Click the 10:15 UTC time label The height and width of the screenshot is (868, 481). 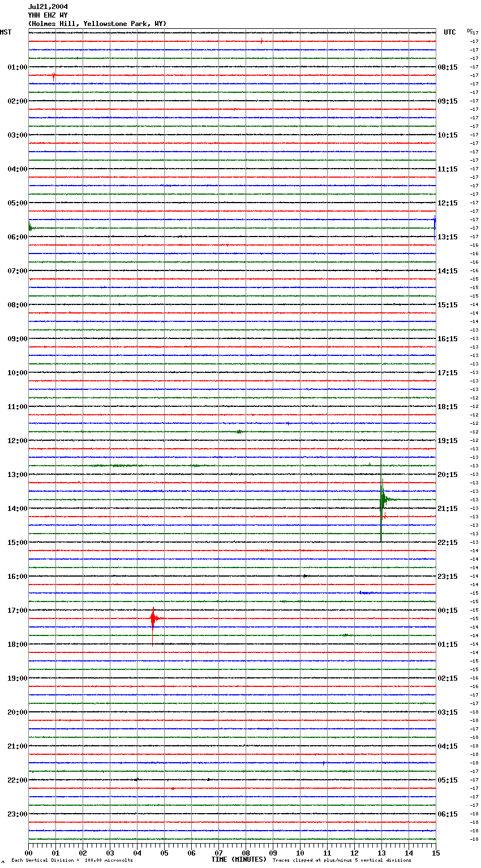coord(448,135)
